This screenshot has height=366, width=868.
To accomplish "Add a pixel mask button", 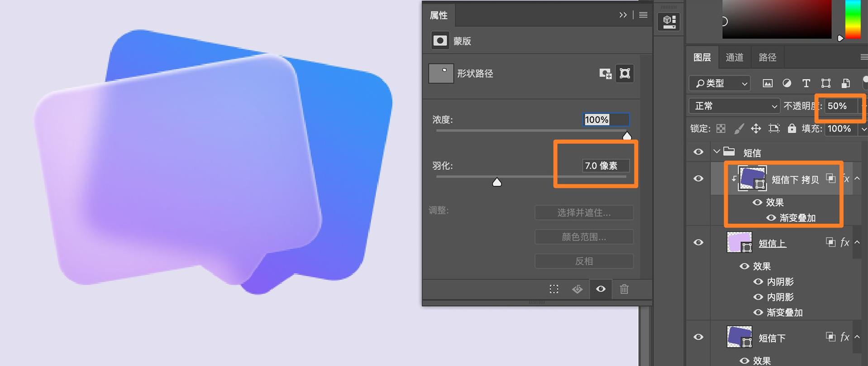I will [x=606, y=73].
